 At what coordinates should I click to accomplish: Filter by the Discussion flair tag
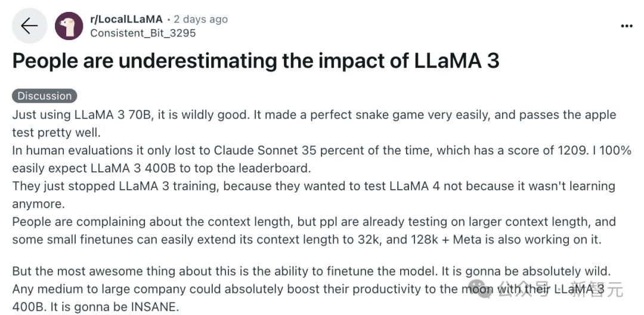44,96
